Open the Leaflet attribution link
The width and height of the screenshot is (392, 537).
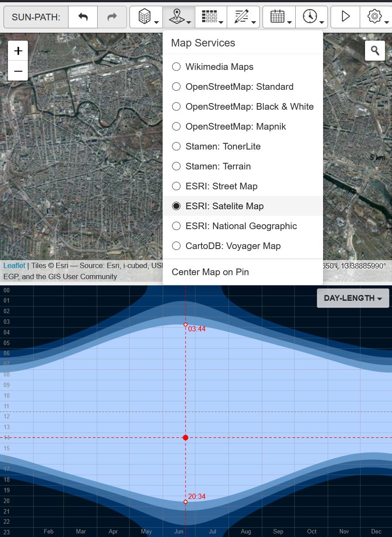(x=14, y=266)
